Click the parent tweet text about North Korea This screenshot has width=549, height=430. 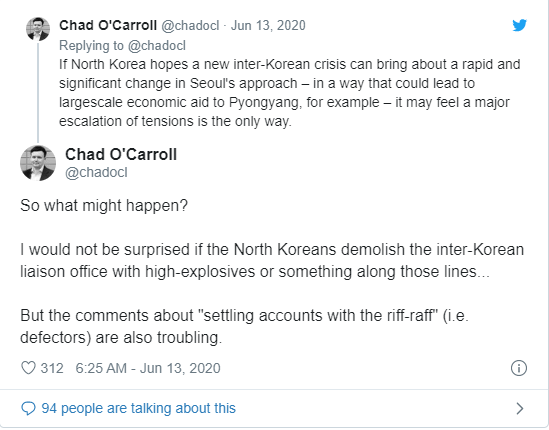coord(290,93)
